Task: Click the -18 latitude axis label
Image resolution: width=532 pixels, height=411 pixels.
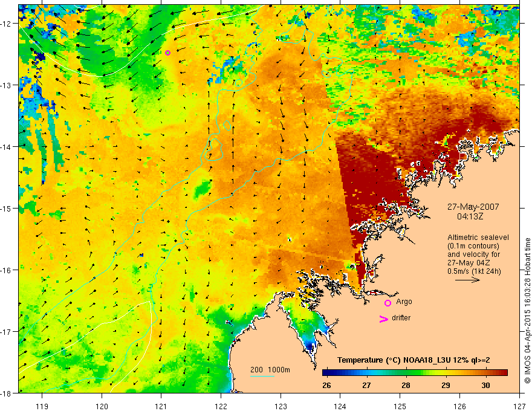Action: (x=6, y=393)
